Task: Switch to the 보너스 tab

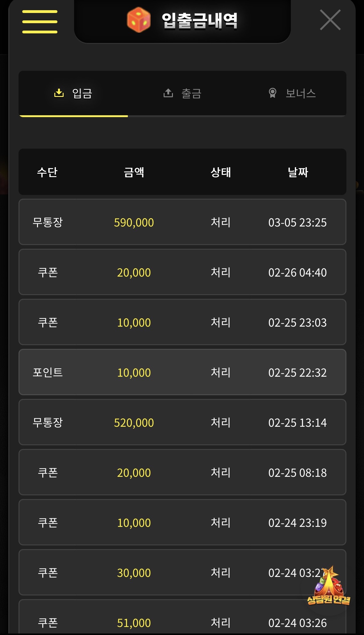Action: tap(300, 93)
